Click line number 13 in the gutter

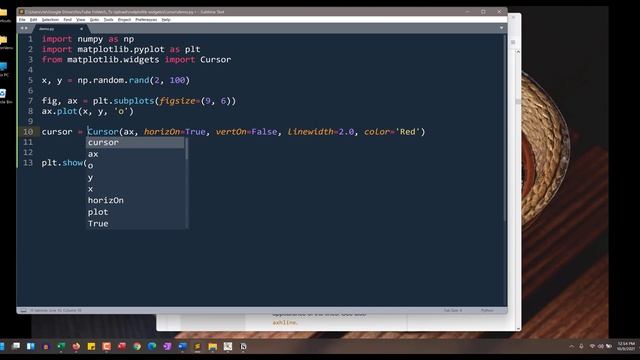point(28,162)
